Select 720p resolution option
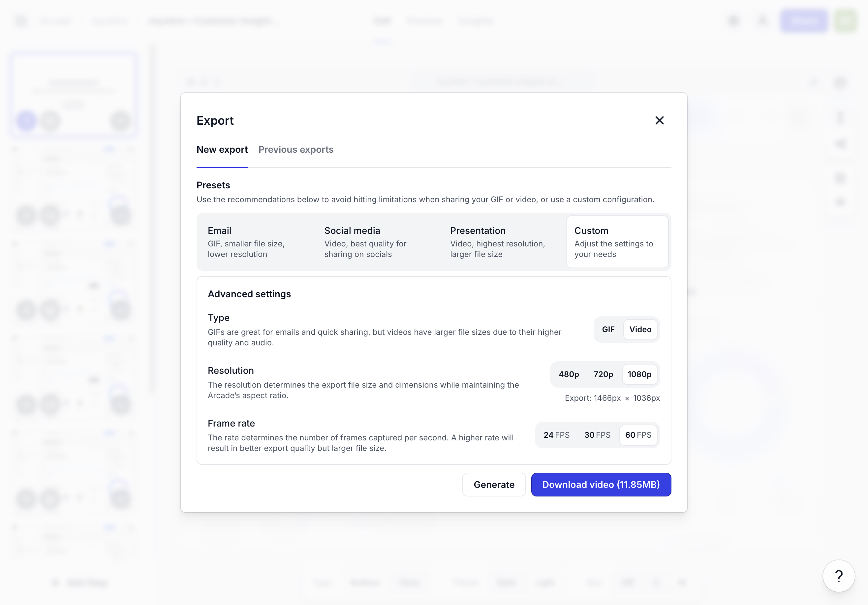Viewport: 868px width, 605px height. (603, 374)
